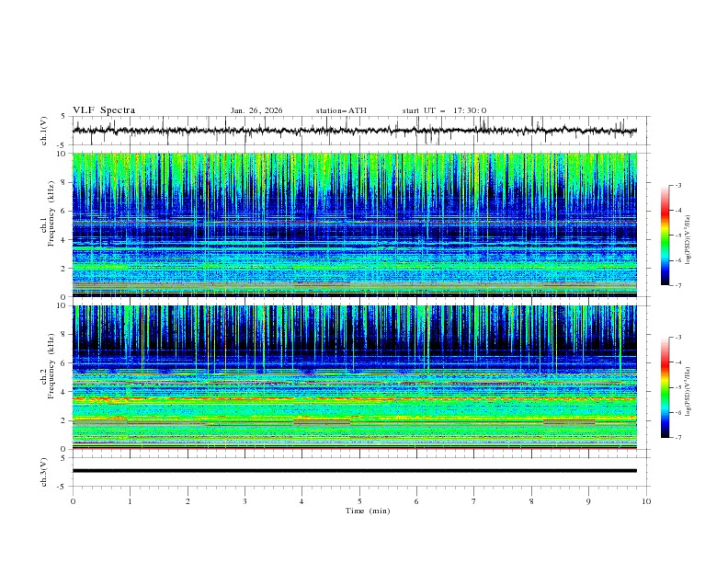Click the "station=ATH" label
Screen dimensions: 728x563
(x=341, y=110)
